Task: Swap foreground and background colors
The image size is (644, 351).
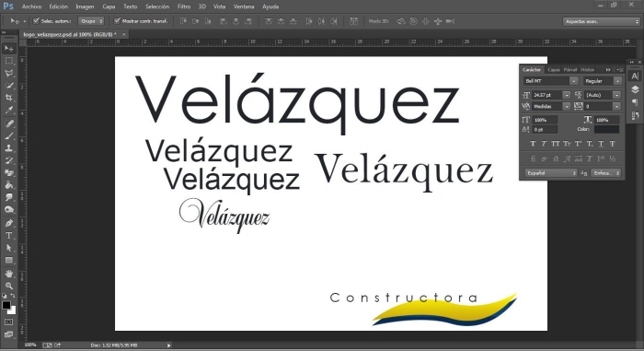Action: pyautogui.click(x=13, y=296)
